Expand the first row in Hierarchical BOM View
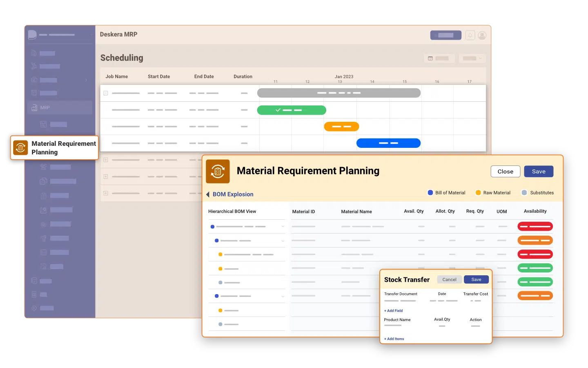The height and width of the screenshot is (368, 588). tap(282, 226)
